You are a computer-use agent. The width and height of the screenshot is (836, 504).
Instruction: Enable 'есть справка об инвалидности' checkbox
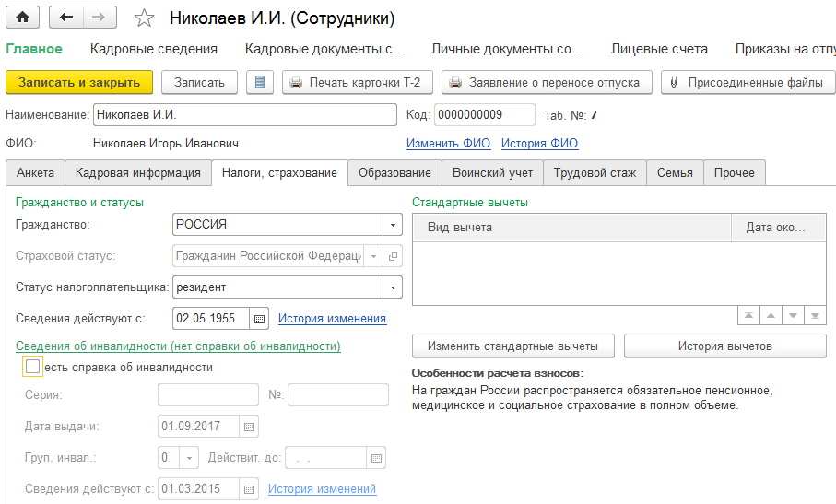(x=33, y=368)
